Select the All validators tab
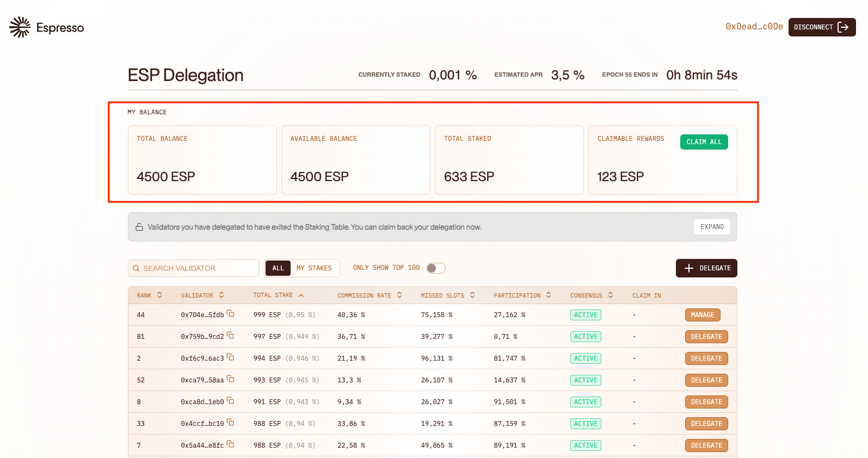 click(278, 268)
